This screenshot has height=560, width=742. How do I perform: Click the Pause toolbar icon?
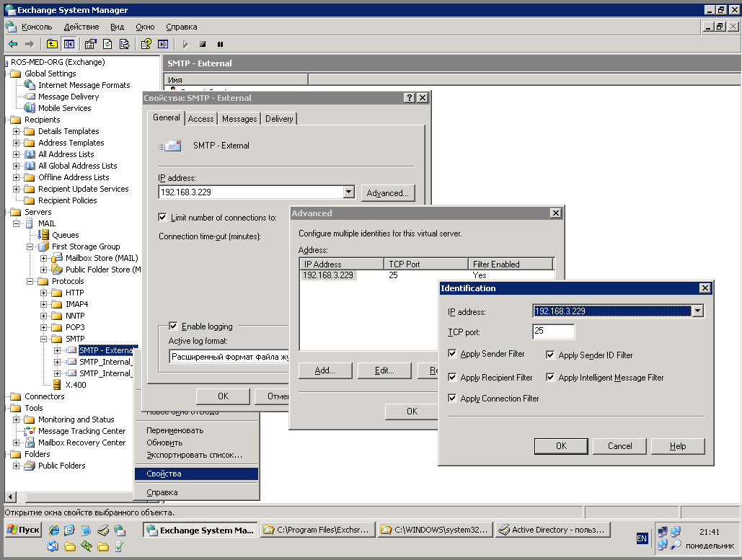point(220,44)
